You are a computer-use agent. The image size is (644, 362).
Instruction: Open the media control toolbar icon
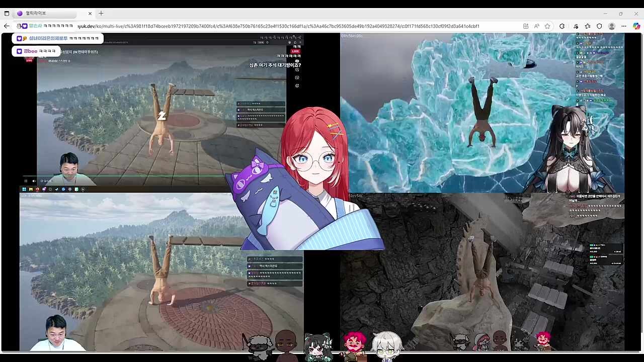pos(576,26)
